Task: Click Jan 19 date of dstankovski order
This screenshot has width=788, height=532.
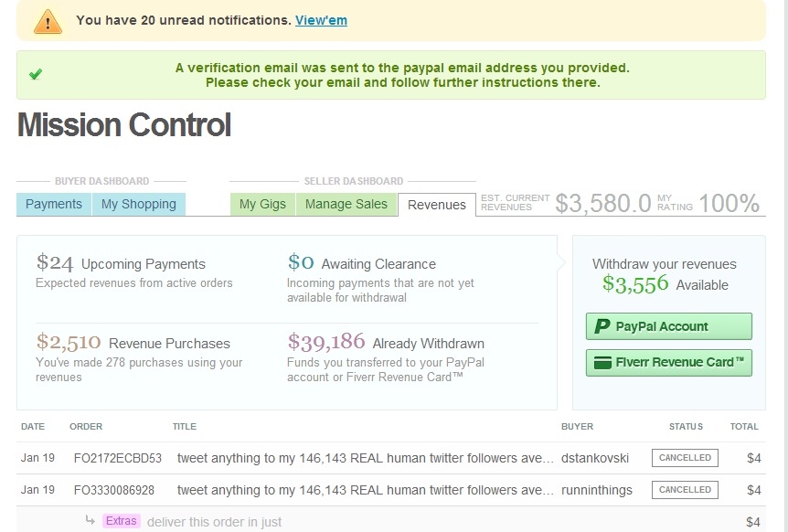Action: [37, 458]
